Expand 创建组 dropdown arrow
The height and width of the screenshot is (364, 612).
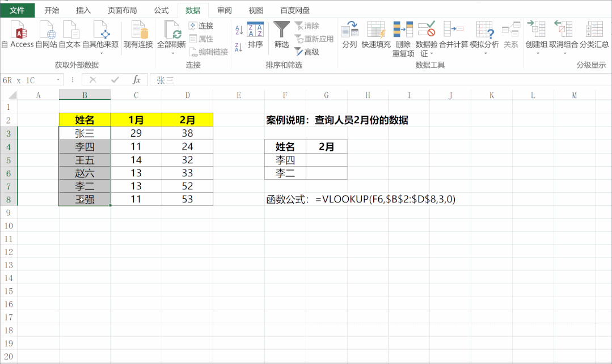[x=538, y=53]
